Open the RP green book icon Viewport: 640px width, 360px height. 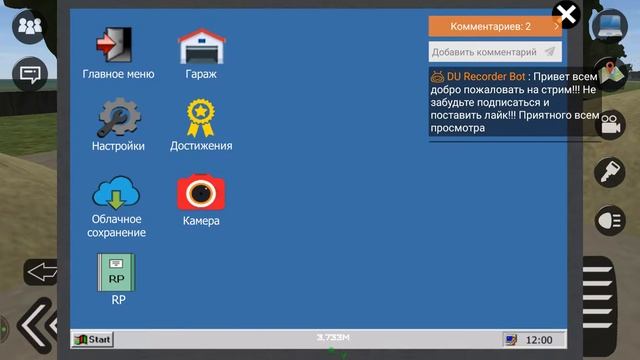pos(116,272)
